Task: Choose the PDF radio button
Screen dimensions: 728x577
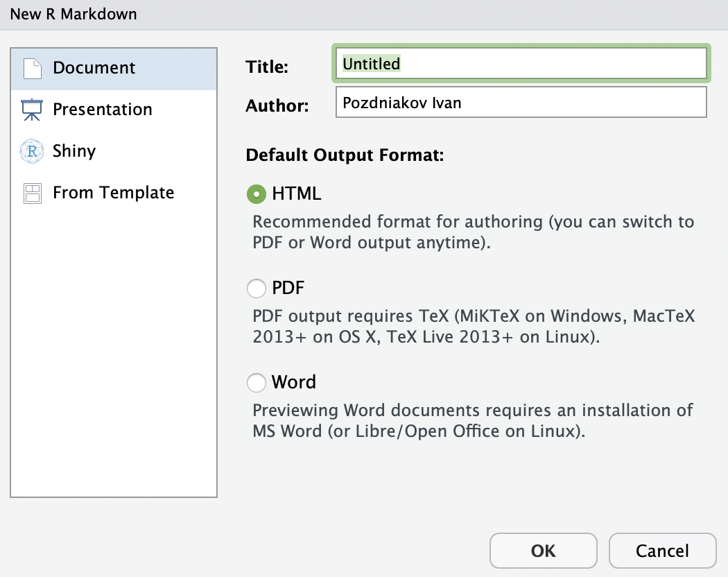Action: 257,288
